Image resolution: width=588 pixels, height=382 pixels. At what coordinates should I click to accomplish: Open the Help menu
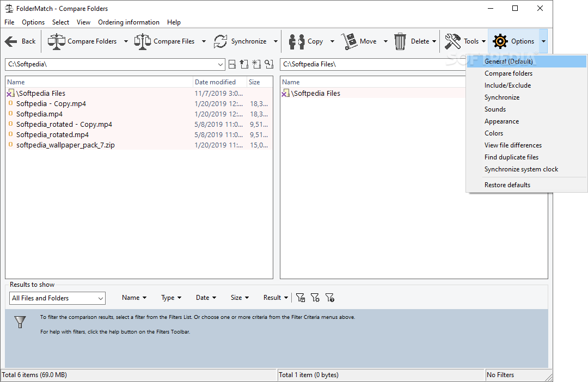[x=174, y=22]
